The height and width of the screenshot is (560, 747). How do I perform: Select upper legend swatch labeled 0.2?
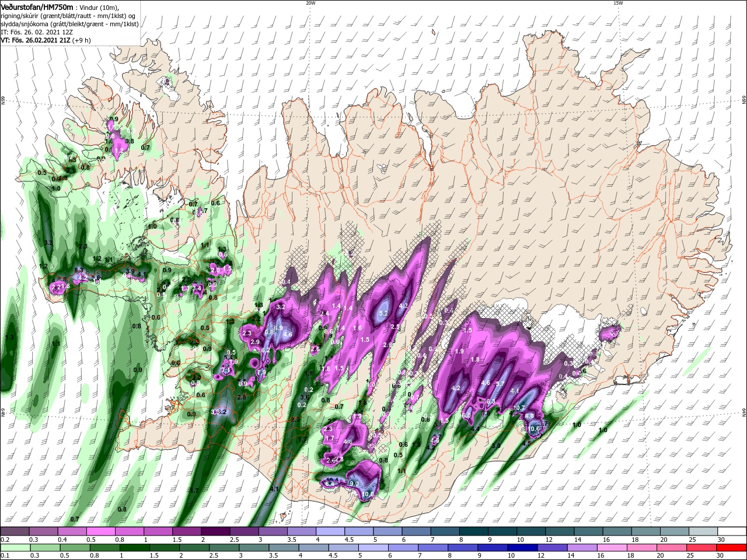click(x=15, y=531)
